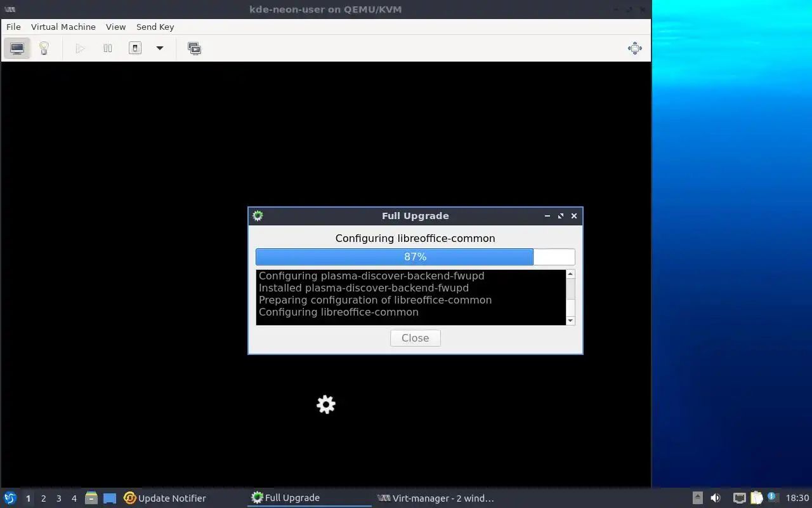Switch to virtual desktop 2
The image size is (812, 508).
point(43,498)
